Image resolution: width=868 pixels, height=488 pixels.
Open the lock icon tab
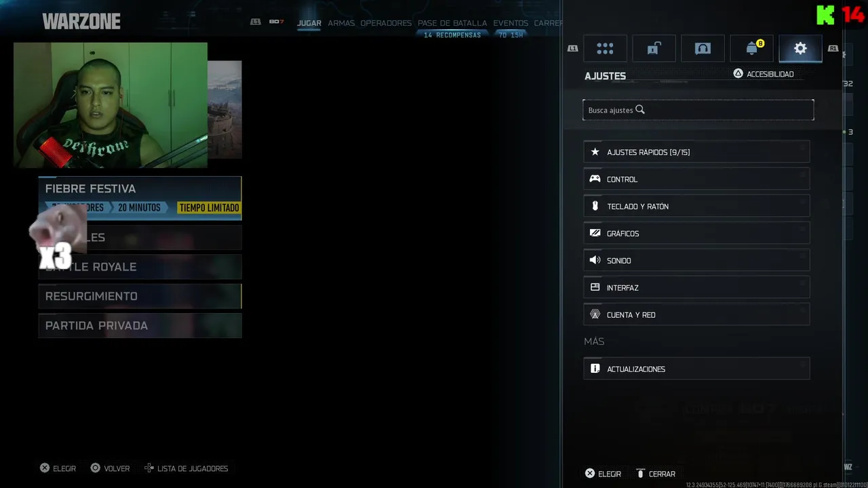pos(654,49)
